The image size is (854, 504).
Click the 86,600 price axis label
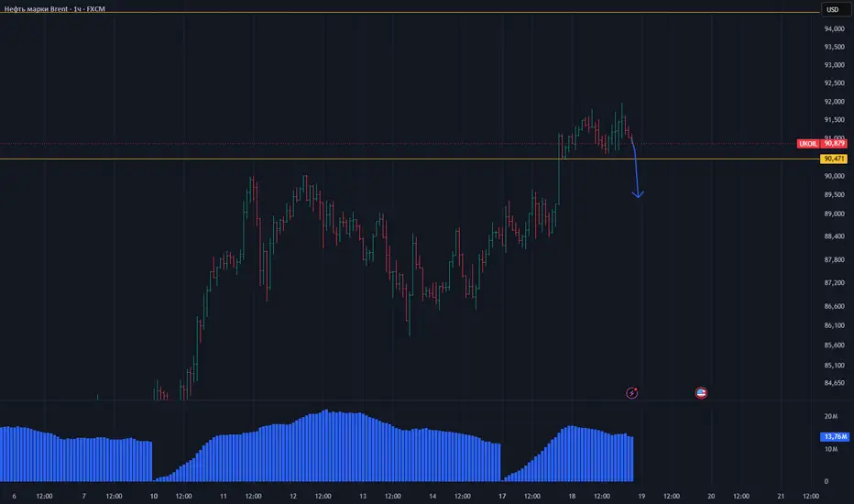click(x=835, y=306)
